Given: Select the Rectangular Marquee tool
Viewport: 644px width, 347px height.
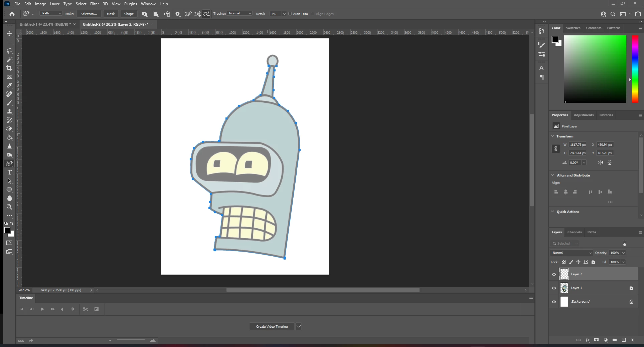Looking at the screenshot, I should click(9, 42).
